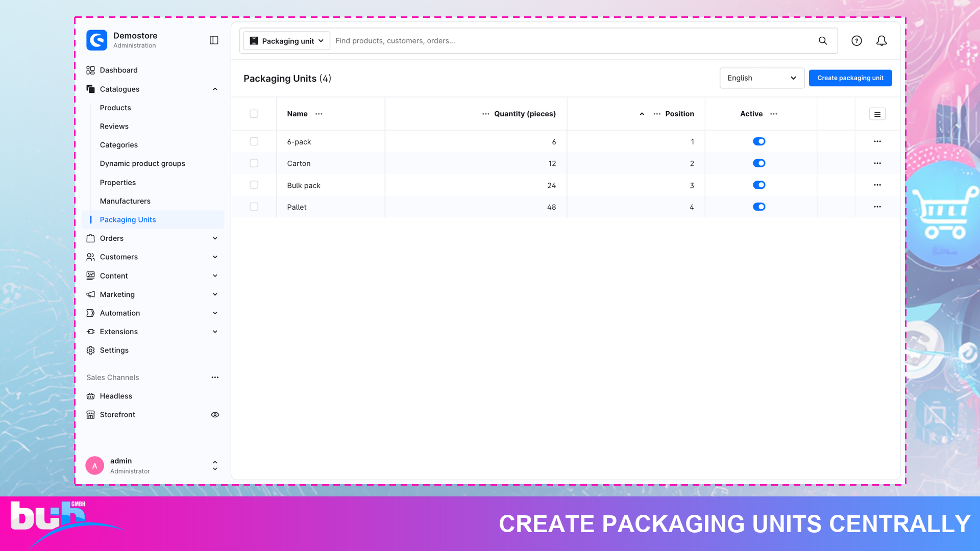Expand the Marketing menu chevron
Screen dimensions: 980x551
(215, 294)
